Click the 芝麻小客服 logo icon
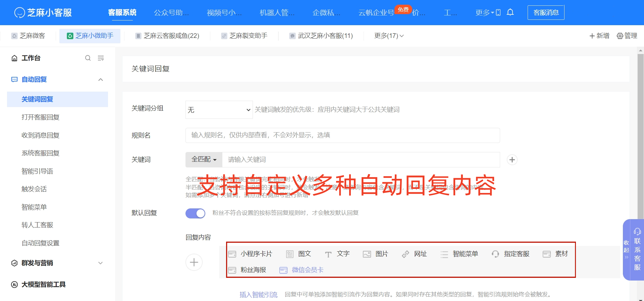644x301 pixels. click(19, 12)
